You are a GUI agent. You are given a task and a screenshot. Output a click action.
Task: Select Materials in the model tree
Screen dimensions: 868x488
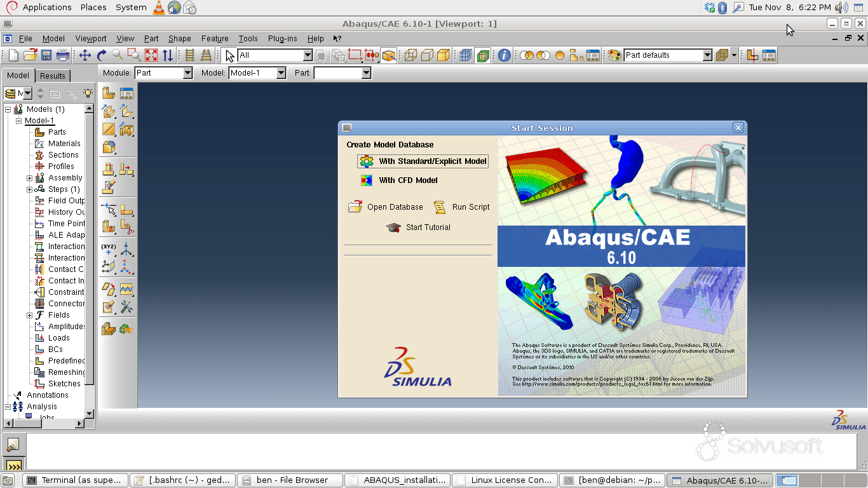pyautogui.click(x=64, y=144)
